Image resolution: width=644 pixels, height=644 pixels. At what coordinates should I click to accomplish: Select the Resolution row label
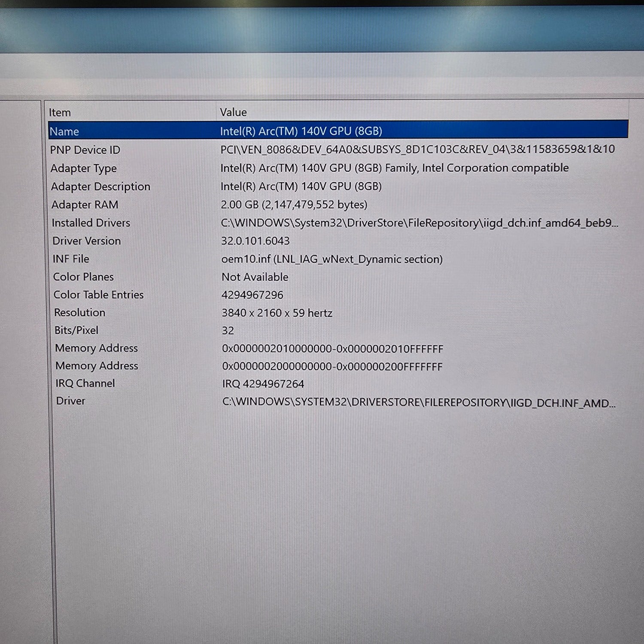coord(79,313)
